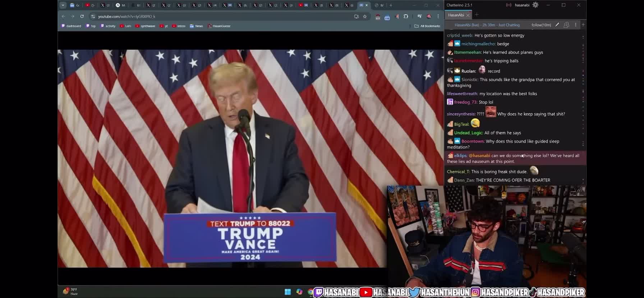Open the News bookmark
Screen dimensions: 644x298
[x=196, y=26]
